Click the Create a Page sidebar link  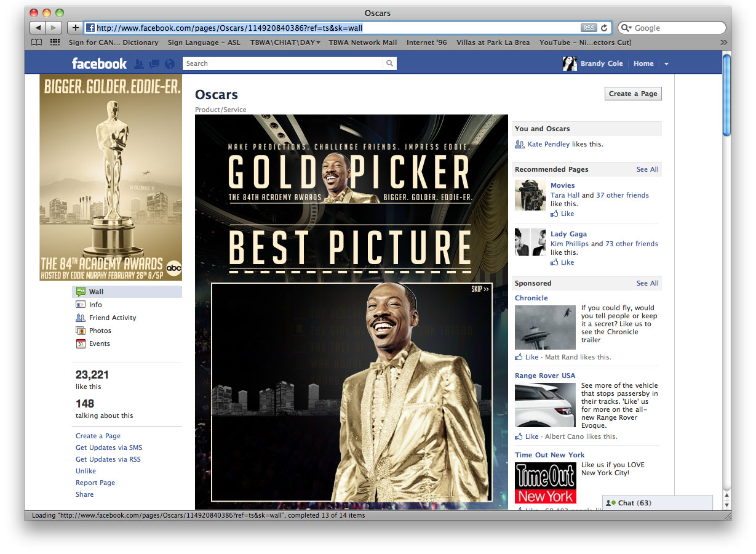click(98, 436)
